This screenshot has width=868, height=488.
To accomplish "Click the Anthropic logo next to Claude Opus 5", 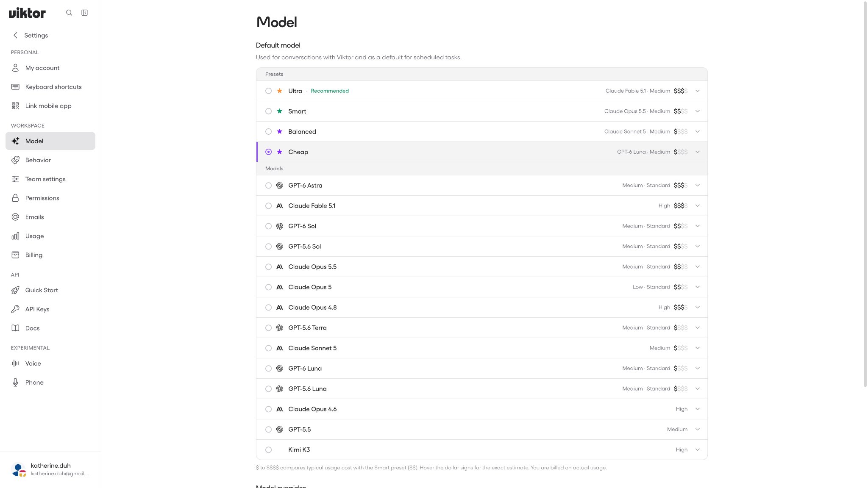I will click(x=280, y=287).
